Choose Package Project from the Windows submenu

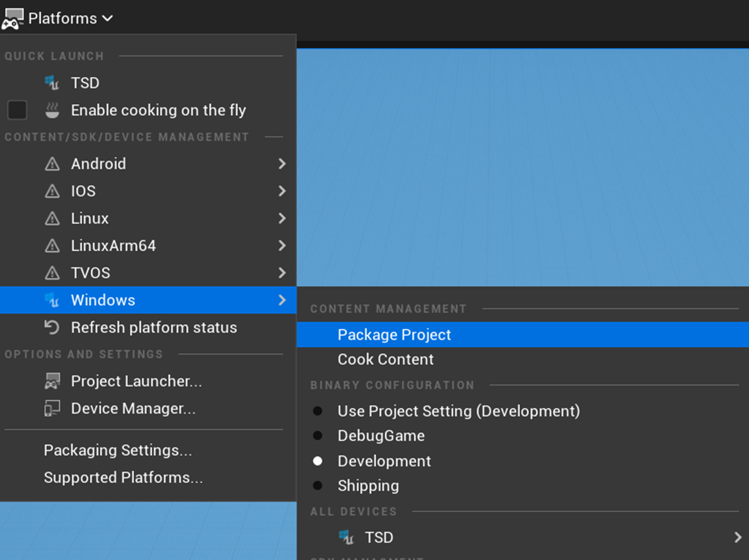tap(394, 335)
